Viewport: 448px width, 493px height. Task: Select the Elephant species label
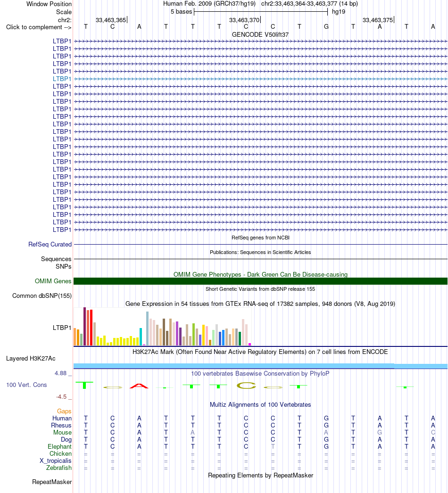tap(60, 446)
